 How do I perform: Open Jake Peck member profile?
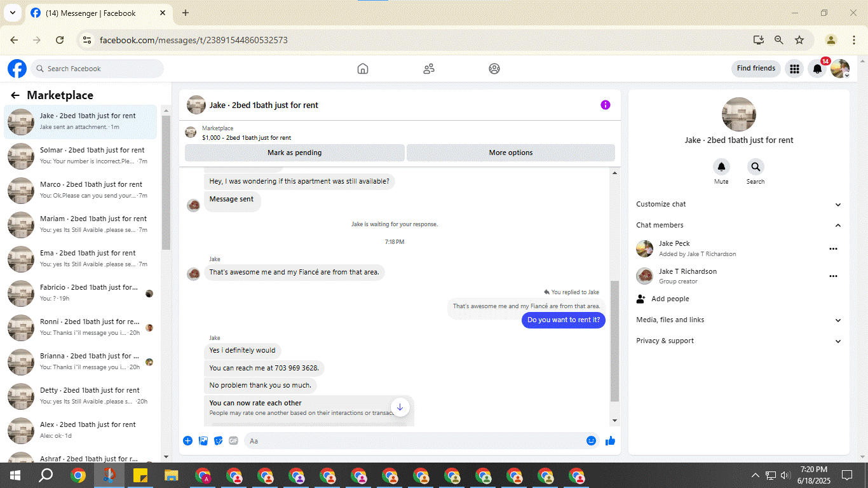pyautogui.click(x=674, y=243)
